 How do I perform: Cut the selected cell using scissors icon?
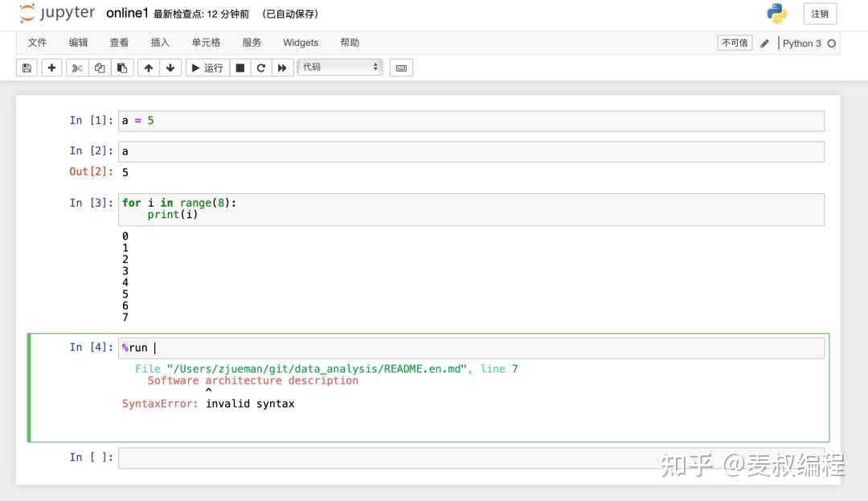(76, 68)
